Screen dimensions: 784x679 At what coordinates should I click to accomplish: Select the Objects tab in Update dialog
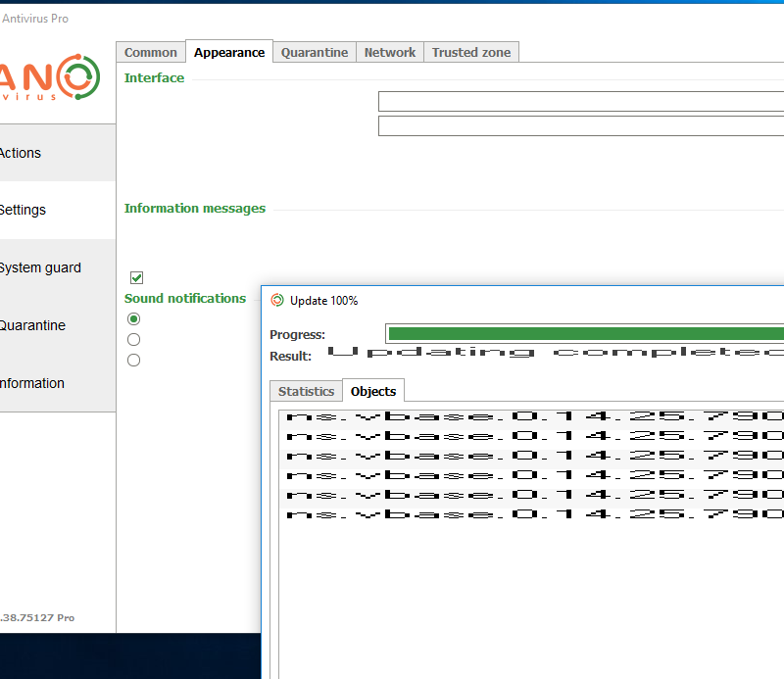373,391
